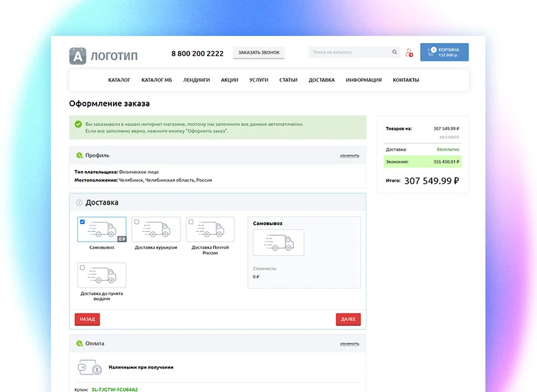This screenshot has height=392, width=537.
Task: Open the КАТАЛОГ МБ menu
Action: [157, 80]
